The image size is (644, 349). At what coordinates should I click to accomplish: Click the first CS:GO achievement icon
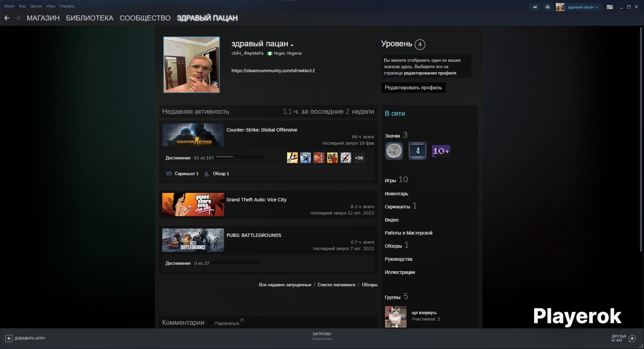292,158
